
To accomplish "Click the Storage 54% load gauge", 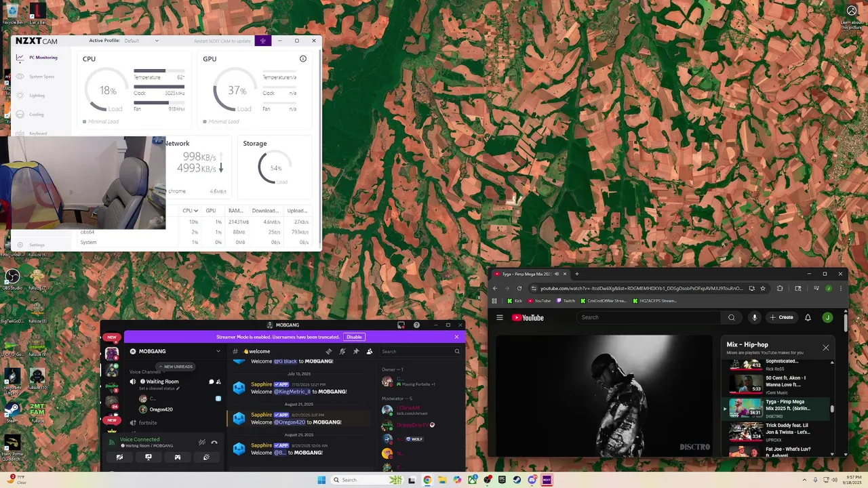I will pyautogui.click(x=275, y=167).
